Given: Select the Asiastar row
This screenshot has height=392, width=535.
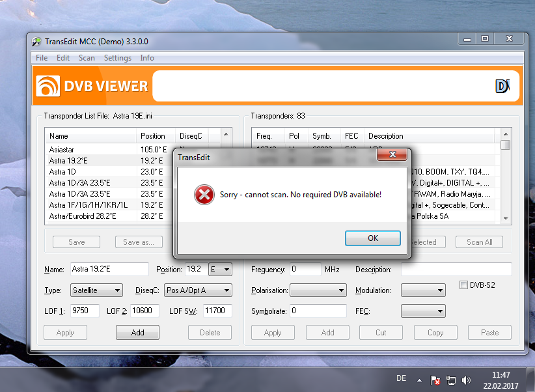Looking at the screenshot, I should tap(109, 150).
